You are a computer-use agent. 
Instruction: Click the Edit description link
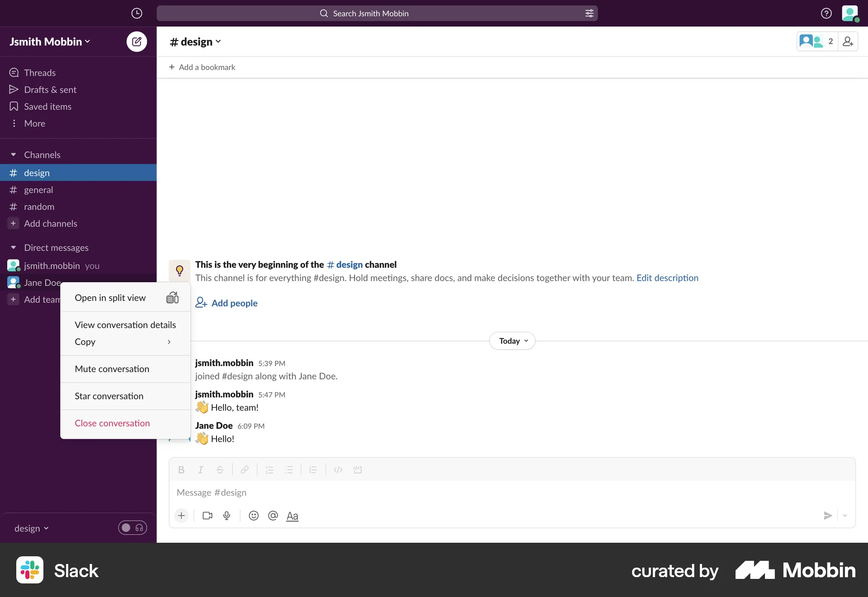(x=668, y=278)
